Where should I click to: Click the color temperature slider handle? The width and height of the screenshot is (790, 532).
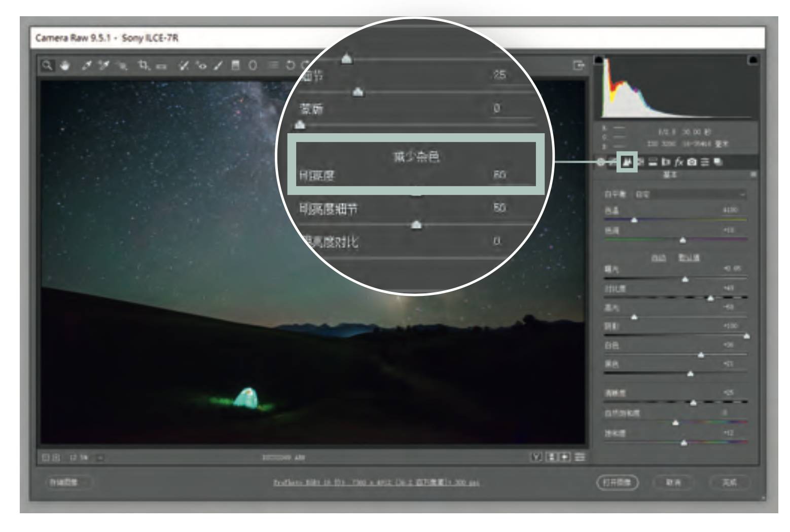(x=634, y=220)
